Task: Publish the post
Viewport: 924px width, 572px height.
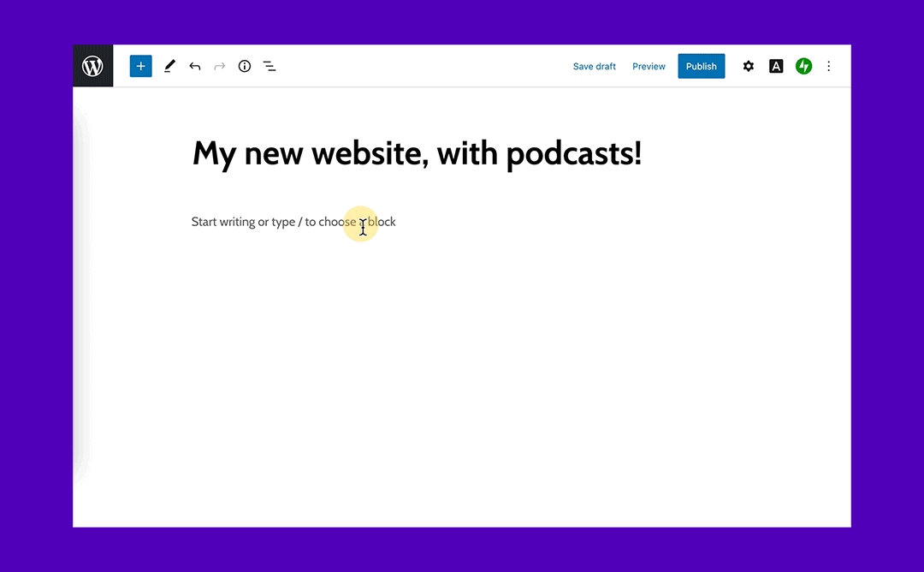Action: click(702, 66)
